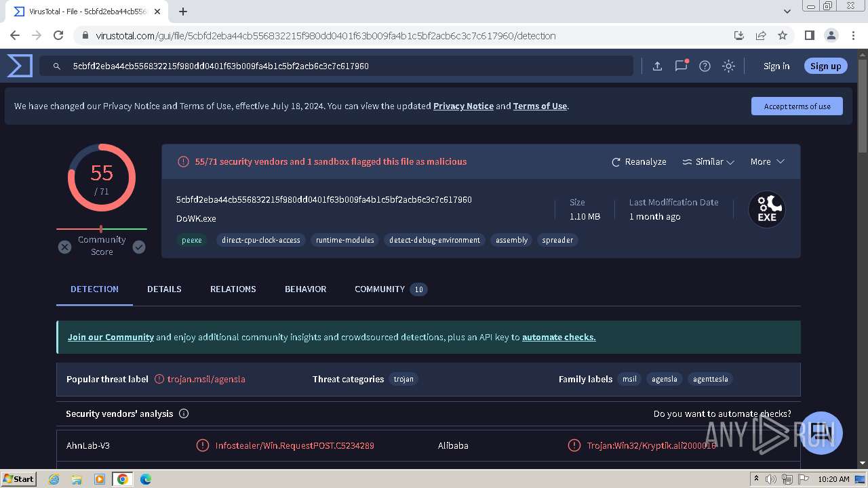Viewport: 868px width, 488px height.
Task: Click popular threat label trojan.msil/agensla
Action: tap(206, 380)
